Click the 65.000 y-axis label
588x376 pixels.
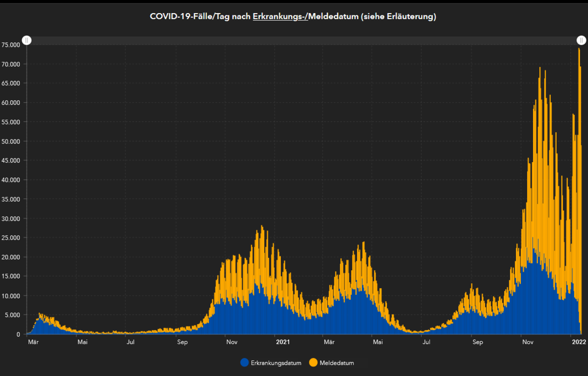click(x=11, y=83)
